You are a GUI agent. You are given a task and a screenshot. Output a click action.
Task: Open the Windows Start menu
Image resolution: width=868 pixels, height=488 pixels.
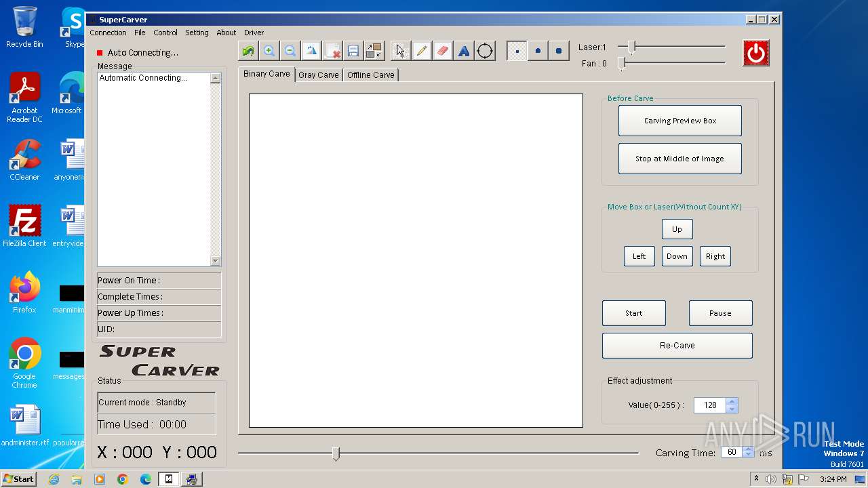click(18, 479)
